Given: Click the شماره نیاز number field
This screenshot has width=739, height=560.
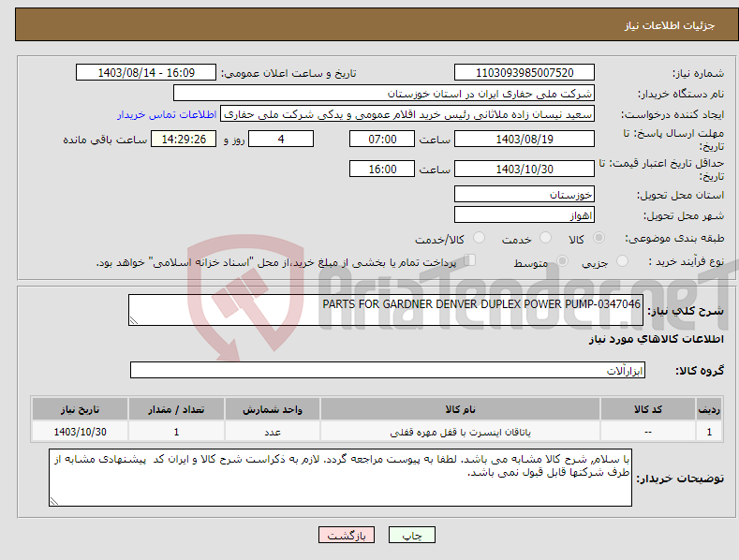Looking at the screenshot, I should [x=525, y=73].
